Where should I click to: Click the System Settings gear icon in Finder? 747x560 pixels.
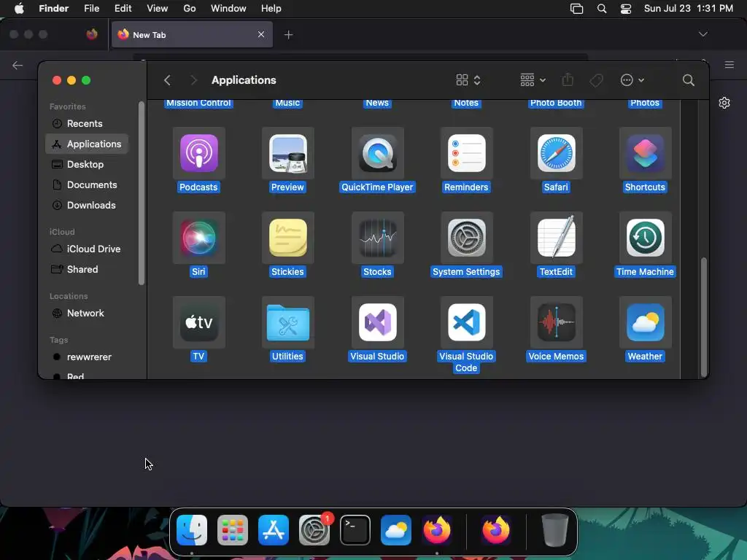pyautogui.click(x=466, y=238)
